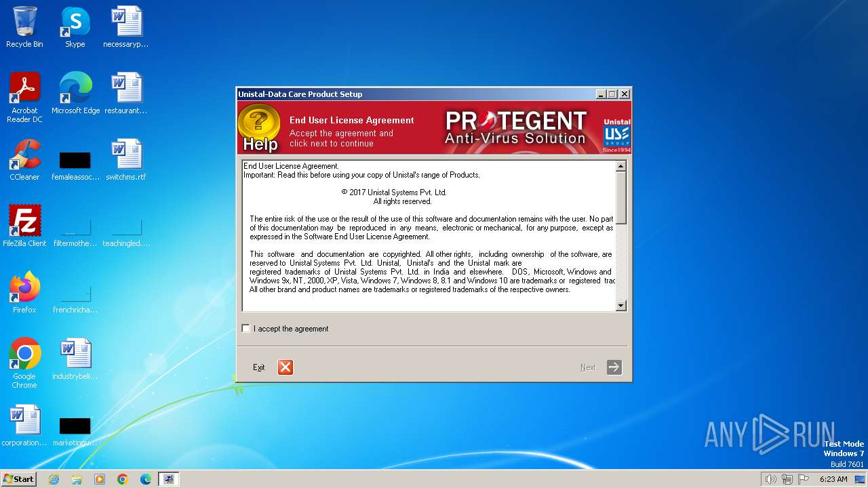
Task: Minimize the Unistal setup window
Action: click(601, 94)
